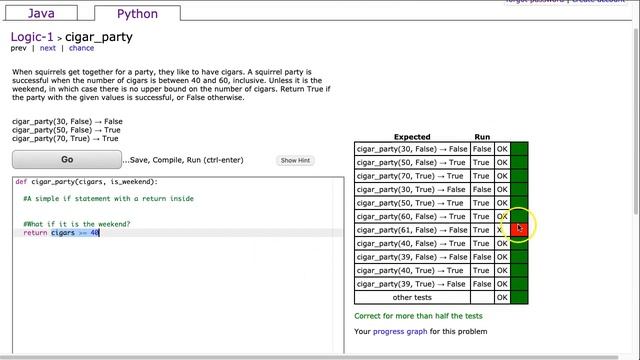Click the horizontal page scrollbar
Screen dimensions: 640x360
310,357
